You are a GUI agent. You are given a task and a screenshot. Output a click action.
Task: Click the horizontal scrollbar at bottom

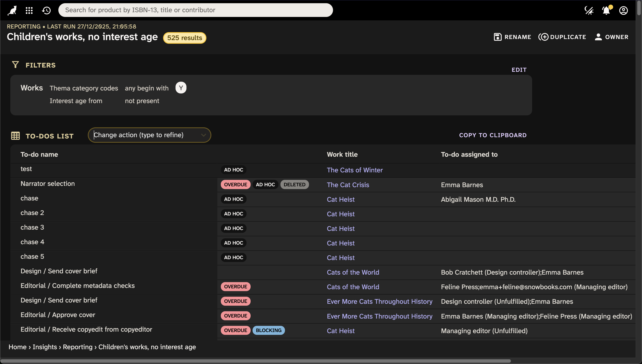tap(255, 361)
